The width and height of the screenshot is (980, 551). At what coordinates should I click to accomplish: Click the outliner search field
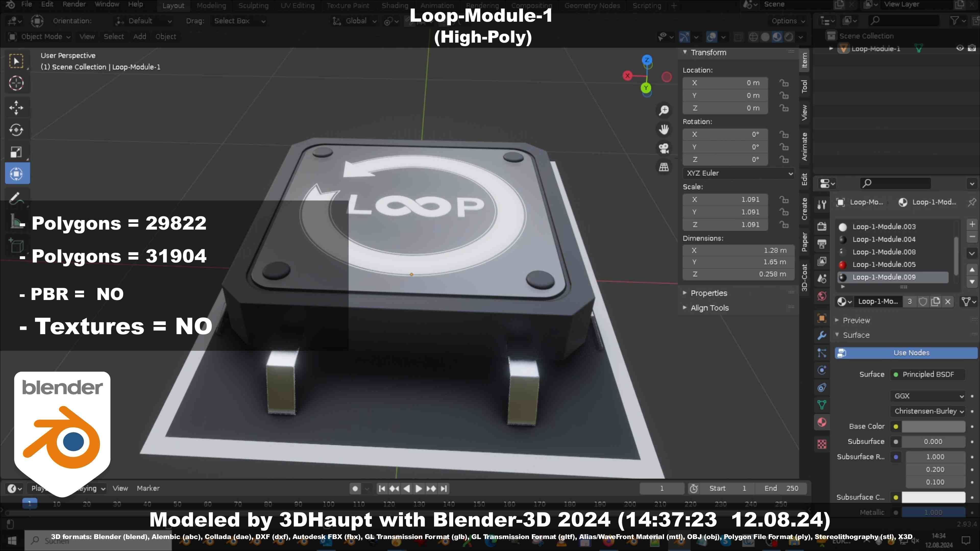pos(904,20)
